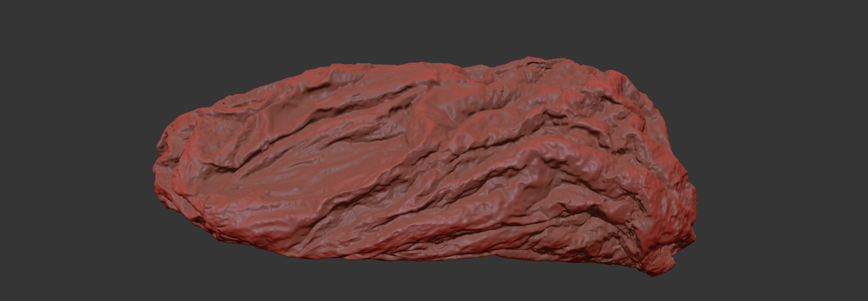This screenshot has height=301, width=868.
Task: Click the red sculpted rock mesh
Action: point(420,168)
